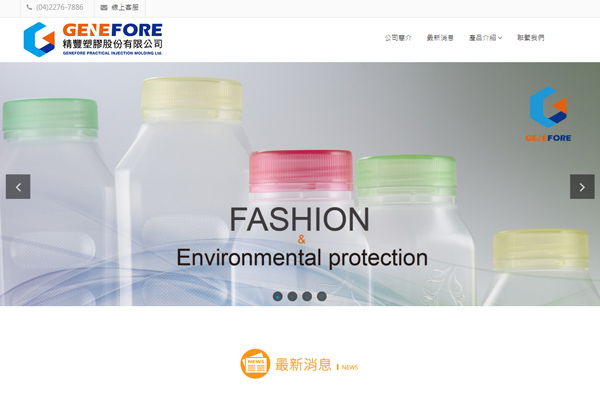Click the envelope icon for 線上客服
The image size is (600, 400).
pyautogui.click(x=103, y=7)
